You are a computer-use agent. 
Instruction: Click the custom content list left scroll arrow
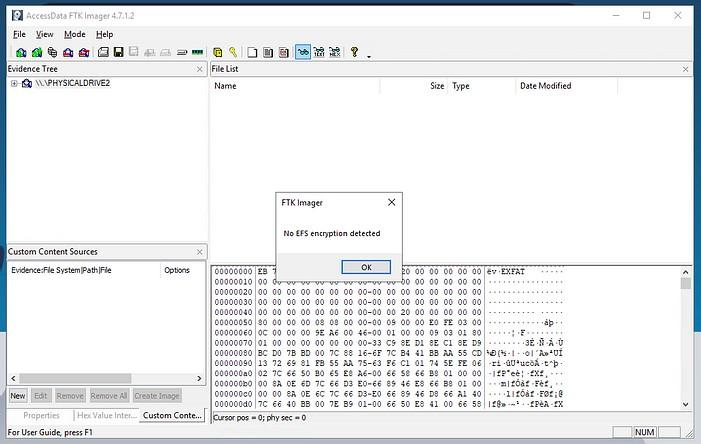(13, 378)
